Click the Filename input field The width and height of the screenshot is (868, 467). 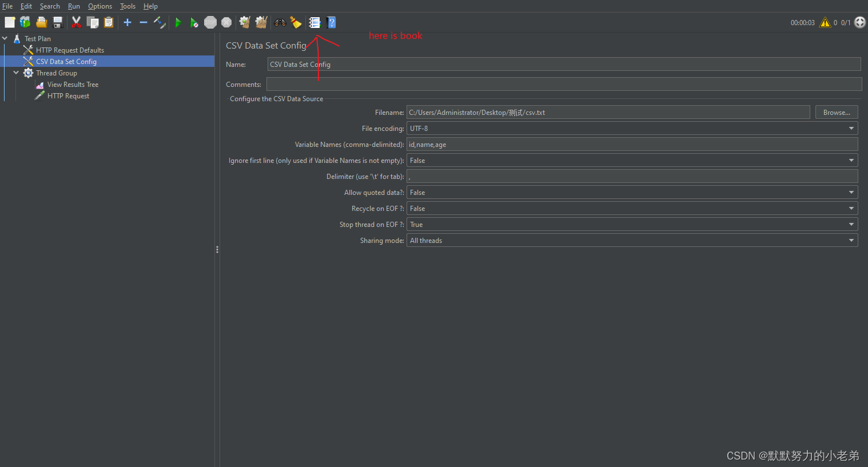pyautogui.click(x=608, y=113)
